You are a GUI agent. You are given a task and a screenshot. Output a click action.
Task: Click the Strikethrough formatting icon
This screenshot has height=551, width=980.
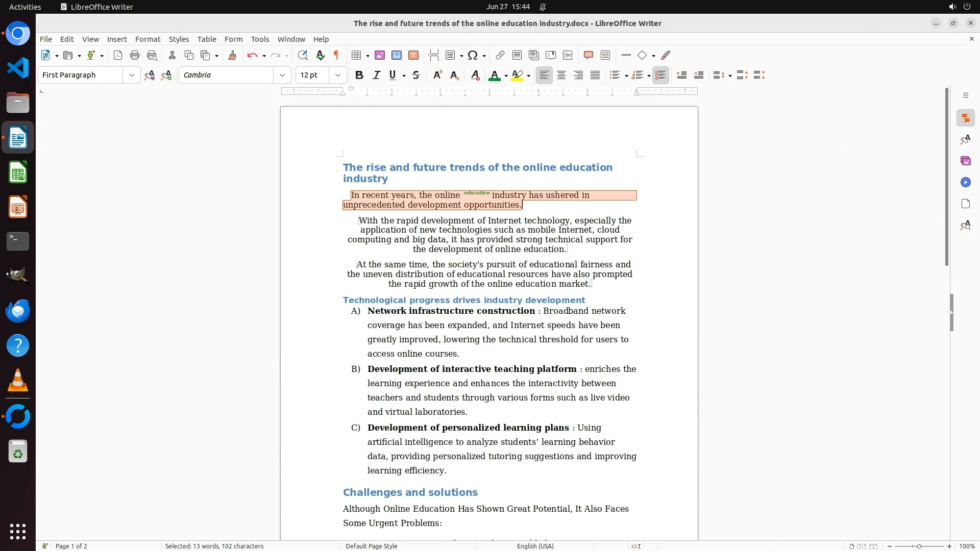click(416, 75)
